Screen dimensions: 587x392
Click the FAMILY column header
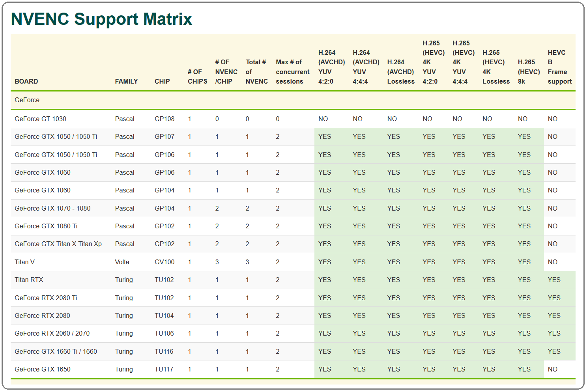(126, 81)
